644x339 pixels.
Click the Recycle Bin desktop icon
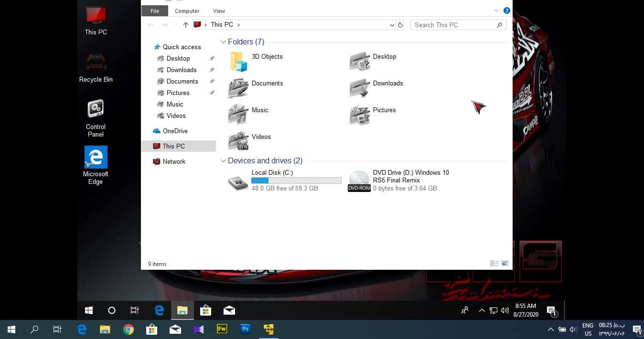[96, 68]
